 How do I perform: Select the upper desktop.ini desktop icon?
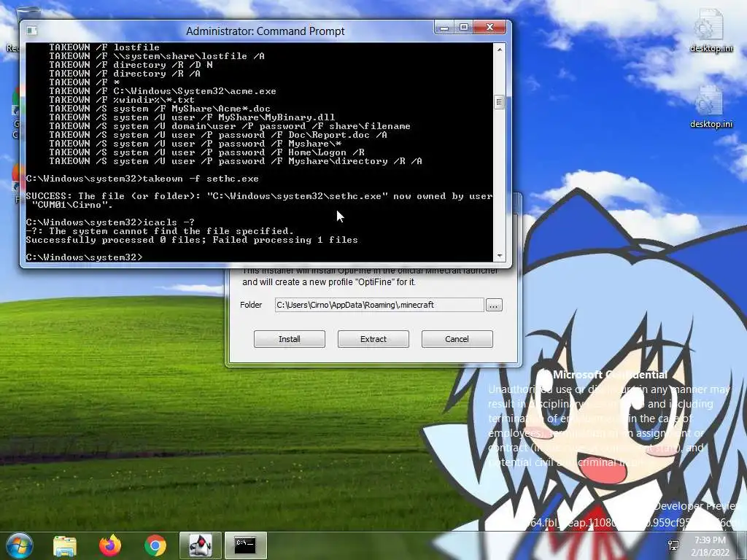click(x=711, y=31)
